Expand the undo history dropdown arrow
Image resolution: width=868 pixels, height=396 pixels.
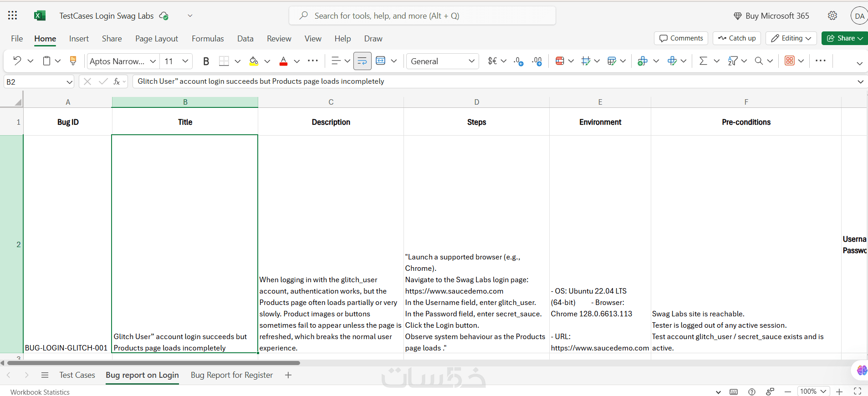coord(31,61)
